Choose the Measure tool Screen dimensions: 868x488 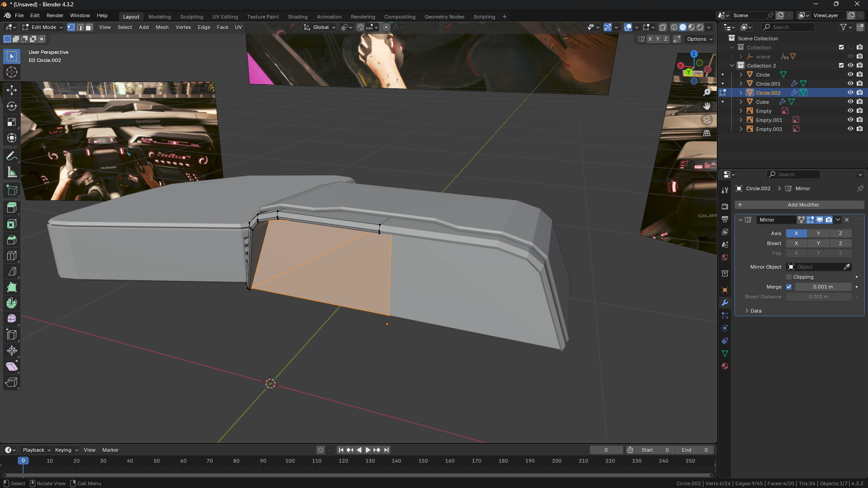click(x=12, y=172)
